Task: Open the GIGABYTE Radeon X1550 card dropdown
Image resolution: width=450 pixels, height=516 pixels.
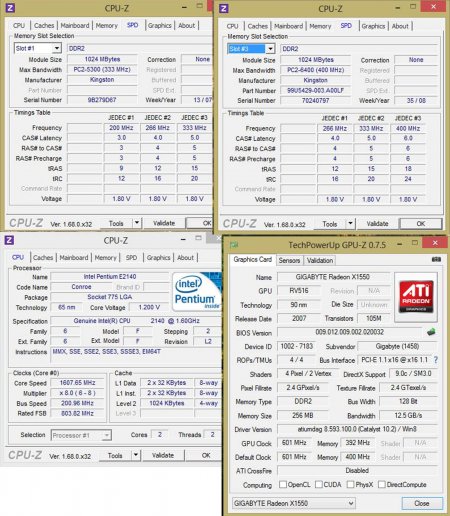Action: tap(294, 503)
